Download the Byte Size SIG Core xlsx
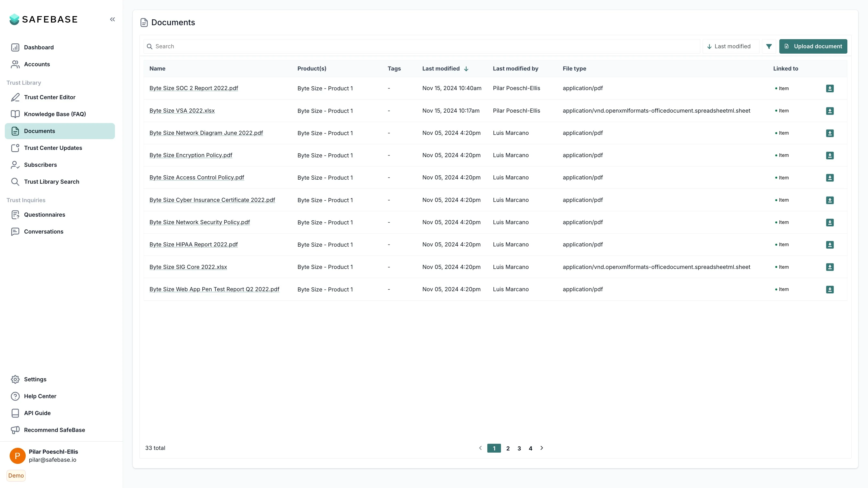The height and width of the screenshot is (488, 868). point(830,267)
